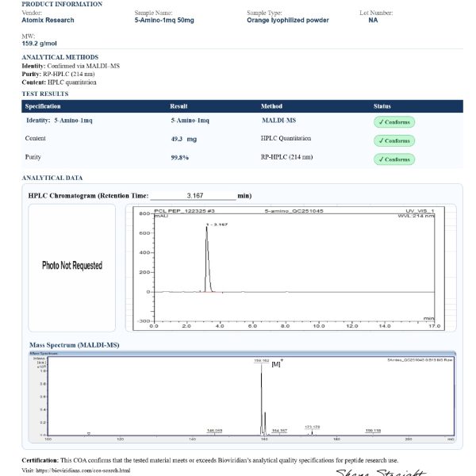The height and width of the screenshot is (476, 476).
Task: Click the Conforms badge in the Identity row
Action: (393, 121)
